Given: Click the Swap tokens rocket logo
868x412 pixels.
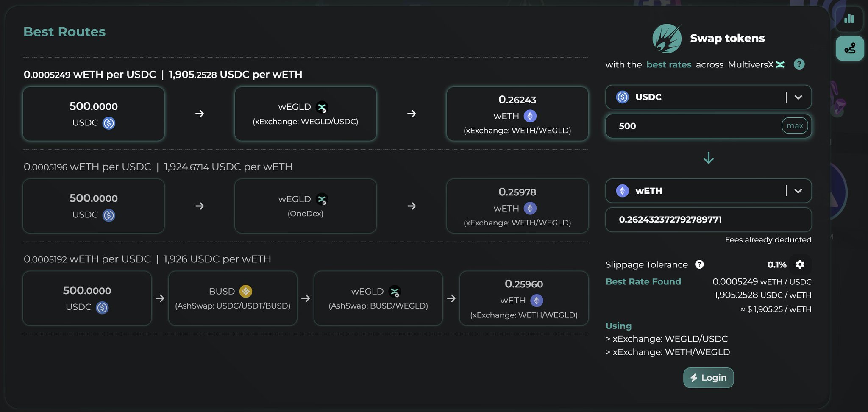Looking at the screenshot, I should pos(667,39).
